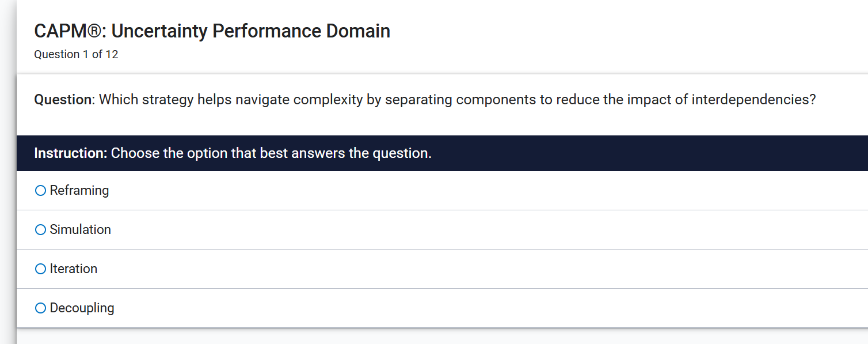Choose the Simulation radio button
This screenshot has height=344, width=868.
pos(40,230)
